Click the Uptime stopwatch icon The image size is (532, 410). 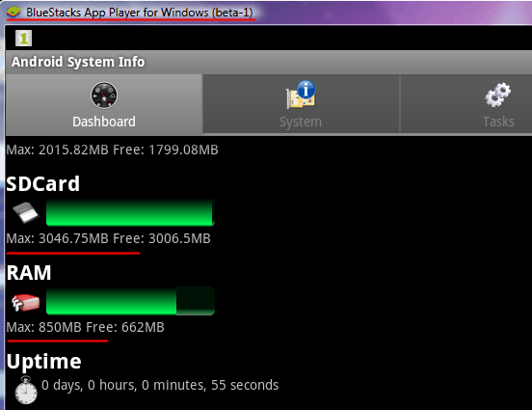(x=26, y=391)
